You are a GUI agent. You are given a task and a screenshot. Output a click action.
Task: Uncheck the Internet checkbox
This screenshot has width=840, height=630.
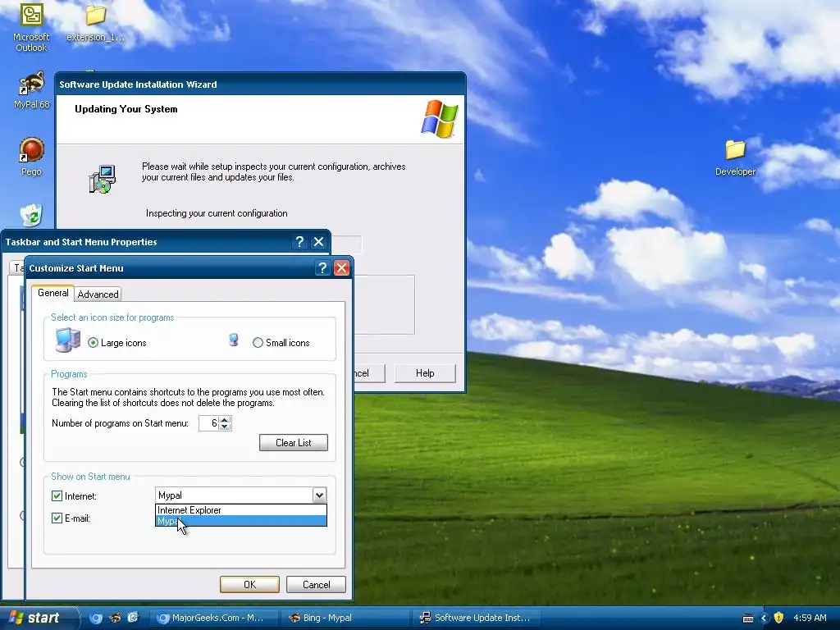pos(57,496)
